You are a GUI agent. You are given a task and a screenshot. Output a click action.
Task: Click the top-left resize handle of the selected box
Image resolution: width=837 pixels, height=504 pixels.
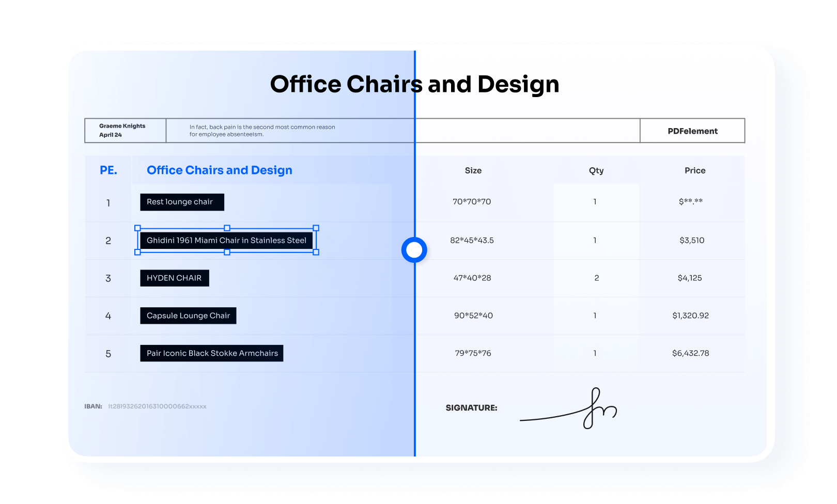(137, 228)
